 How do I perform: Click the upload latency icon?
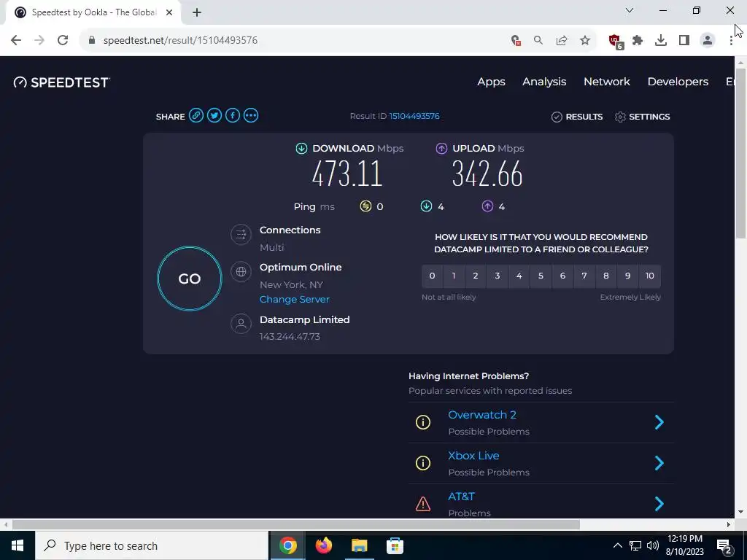[x=487, y=206]
